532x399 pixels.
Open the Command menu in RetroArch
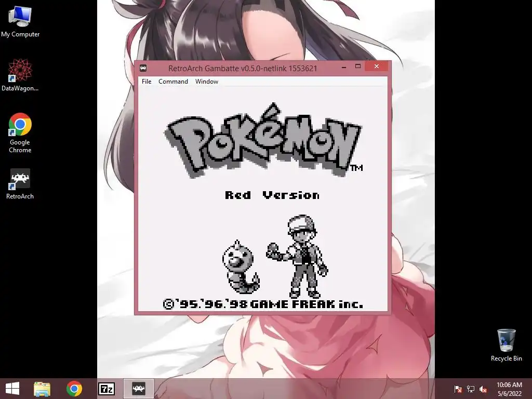[173, 82]
